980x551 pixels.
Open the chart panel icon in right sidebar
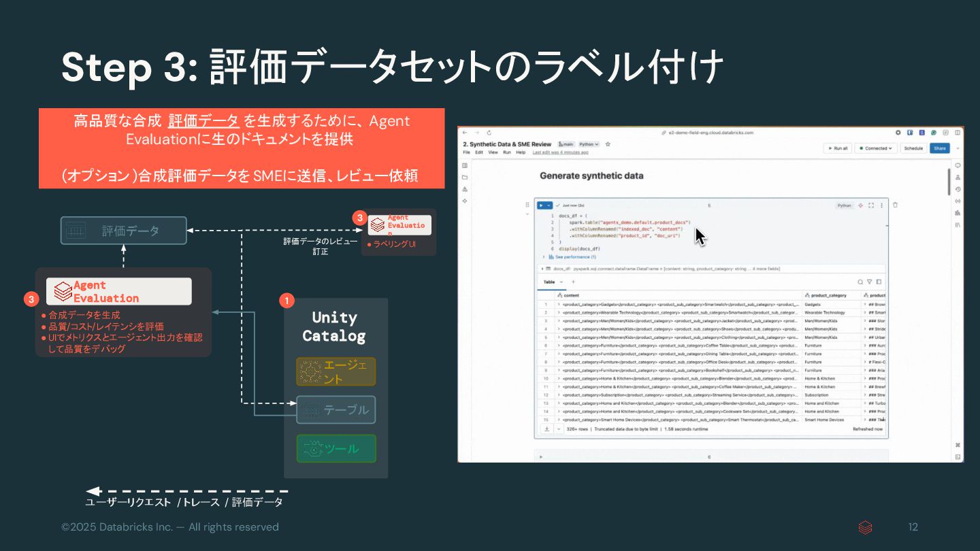pos(958,212)
